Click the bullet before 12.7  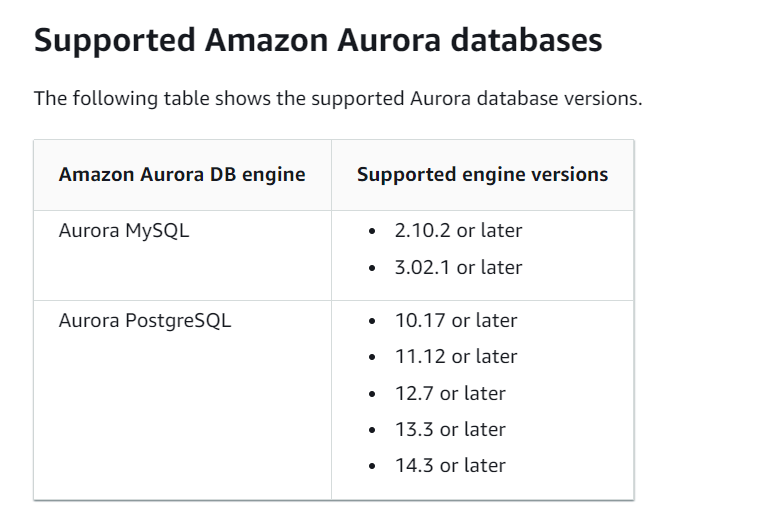click(x=372, y=394)
